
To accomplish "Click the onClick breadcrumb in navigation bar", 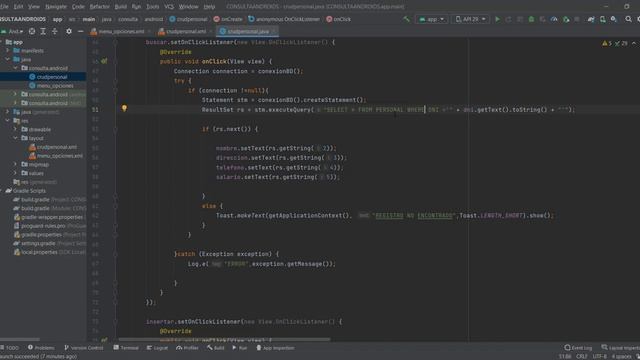I will click(x=338, y=19).
